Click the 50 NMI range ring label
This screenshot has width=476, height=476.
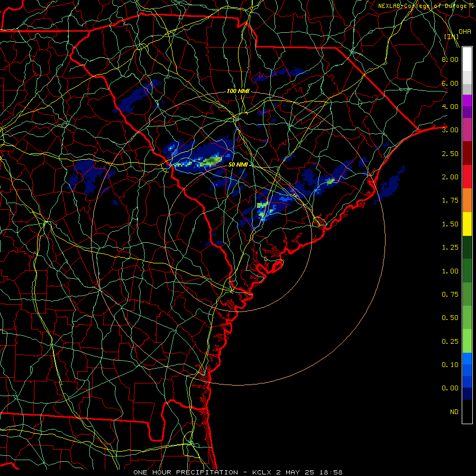[x=238, y=164]
